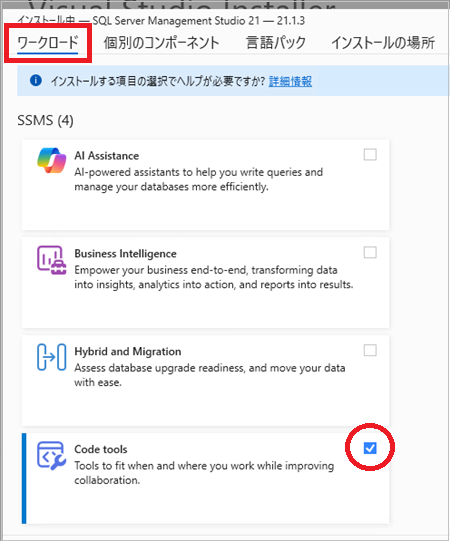The image size is (450, 541).
Task: Click the Business Intelligence description text
Action: pos(214,277)
